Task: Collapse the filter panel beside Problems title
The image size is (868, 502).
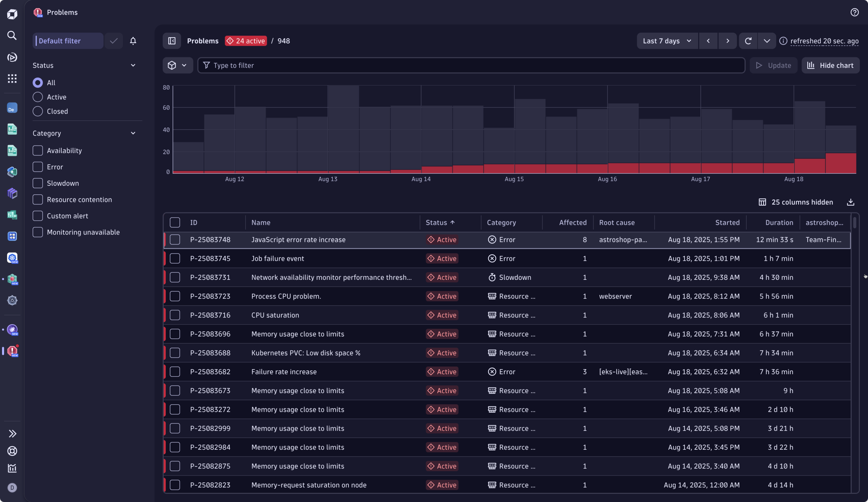Action: [172, 41]
